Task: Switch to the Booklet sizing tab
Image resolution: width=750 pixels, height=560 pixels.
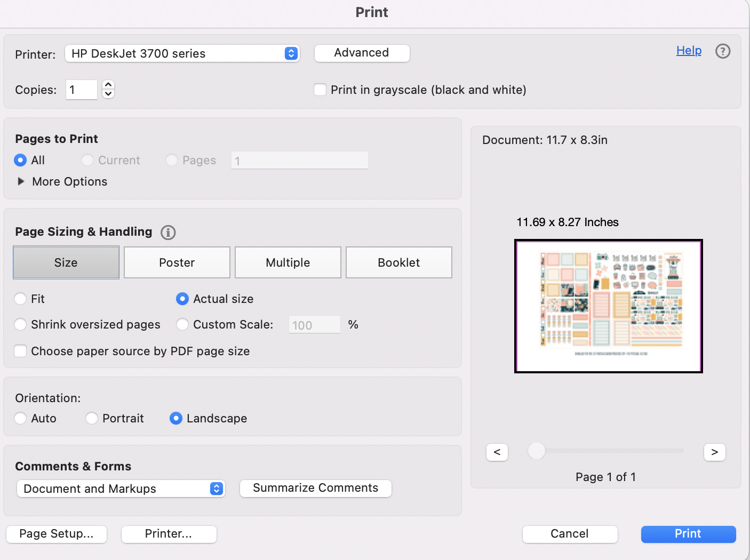Action: pyautogui.click(x=398, y=262)
